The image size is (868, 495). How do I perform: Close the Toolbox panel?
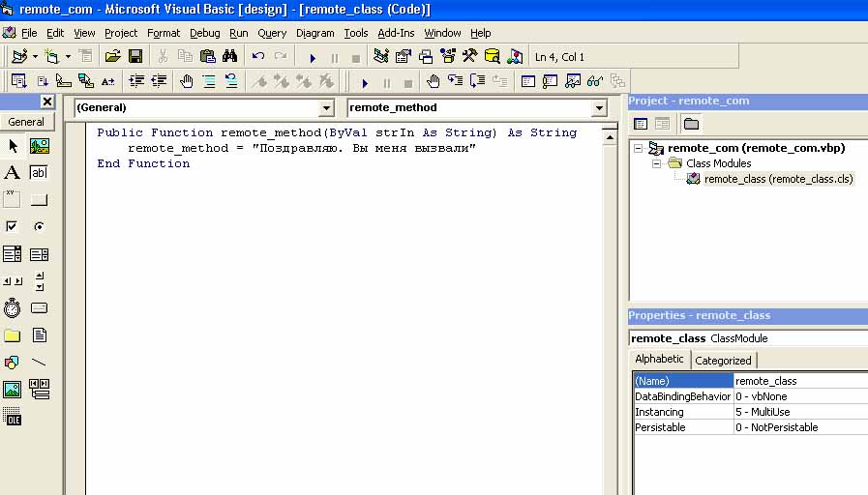pyautogui.click(x=47, y=102)
